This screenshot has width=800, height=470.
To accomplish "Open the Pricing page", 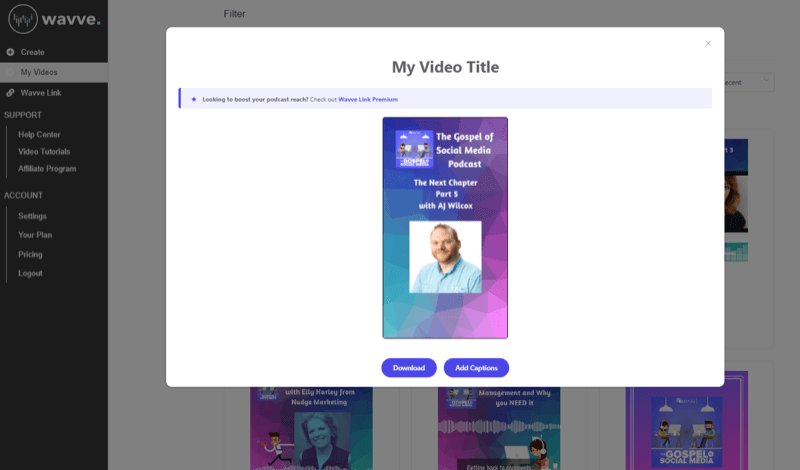I will [30, 255].
